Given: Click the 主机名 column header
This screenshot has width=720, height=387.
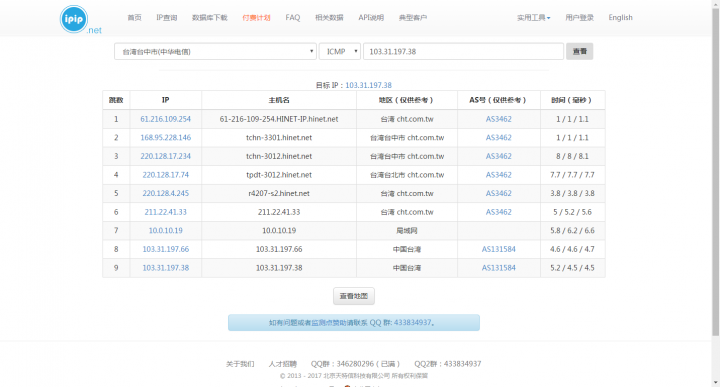Looking at the screenshot, I should pyautogui.click(x=279, y=100).
